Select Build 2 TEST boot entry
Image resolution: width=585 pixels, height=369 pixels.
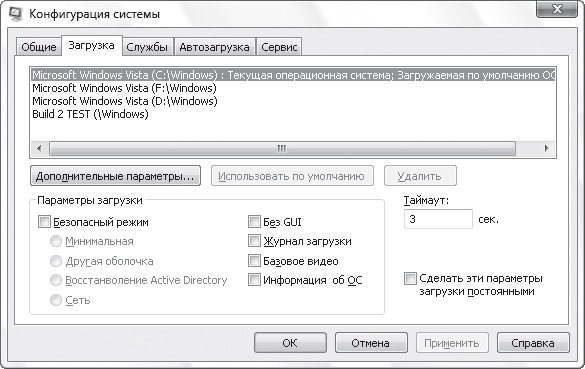tap(90, 114)
